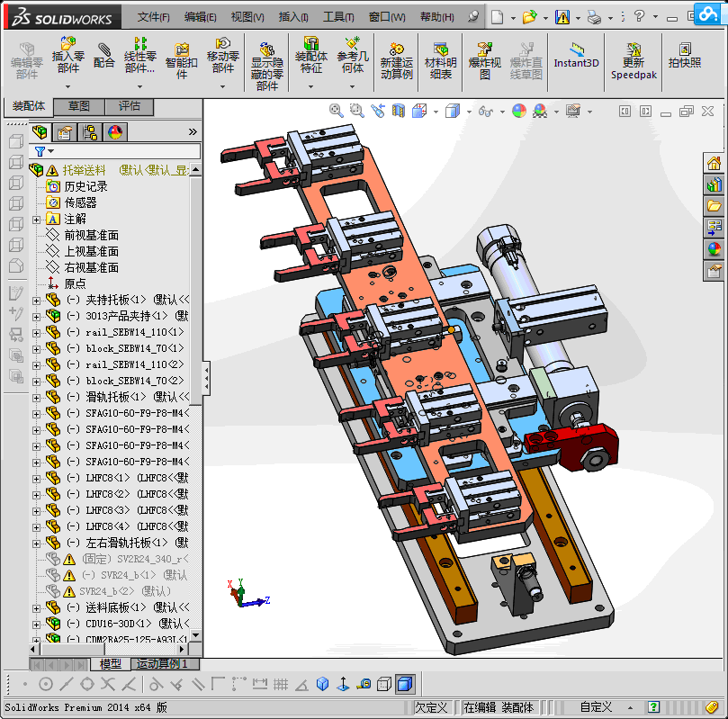
Task: Click Save icon in top toolbar
Action: click(562, 18)
